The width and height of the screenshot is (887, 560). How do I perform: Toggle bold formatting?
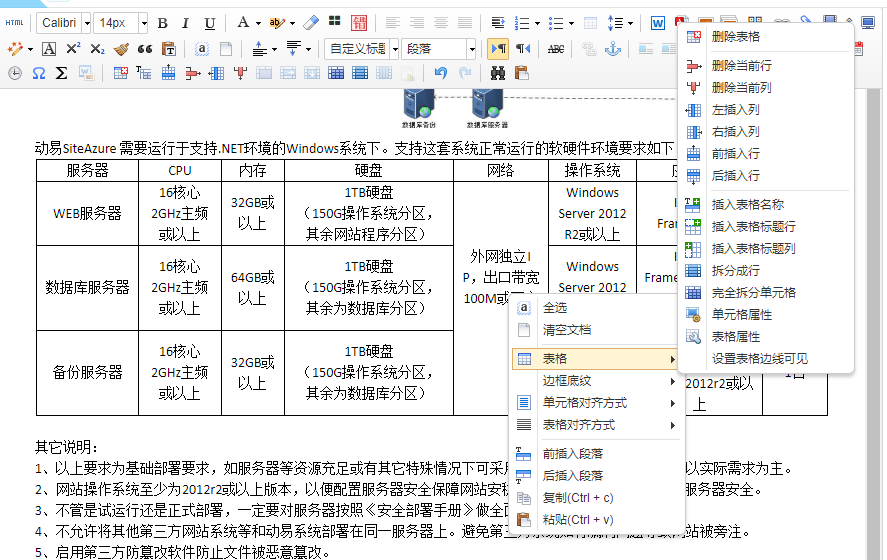(x=162, y=23)
